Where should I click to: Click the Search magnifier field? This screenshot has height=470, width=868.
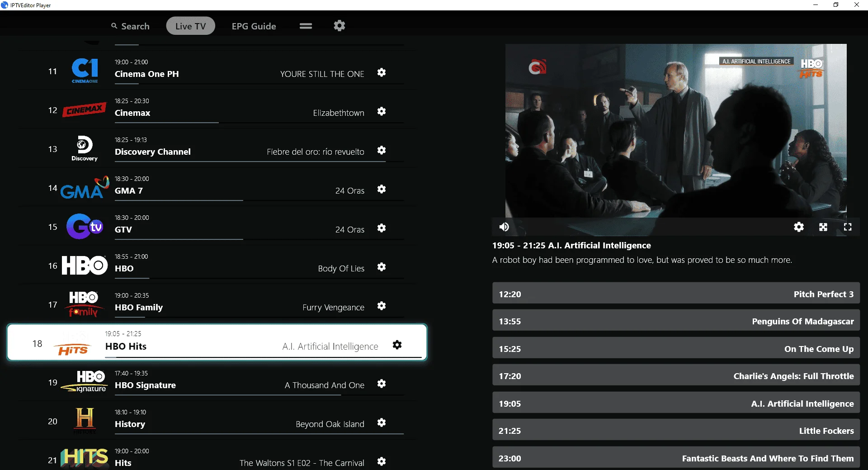(130, 26)
